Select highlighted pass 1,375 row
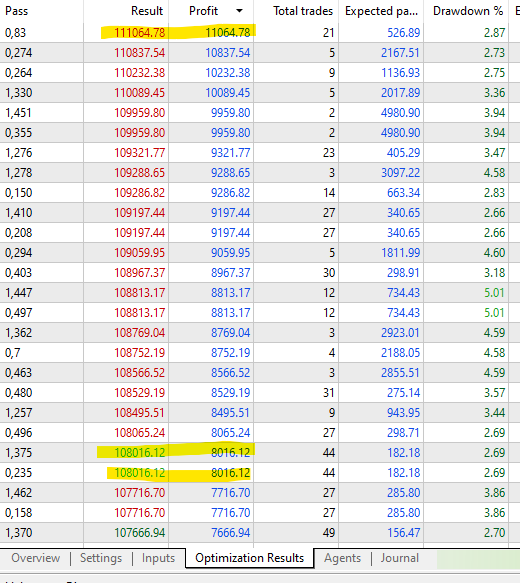Viewport: 520px width, 583px height. click(x=260, y=452)
